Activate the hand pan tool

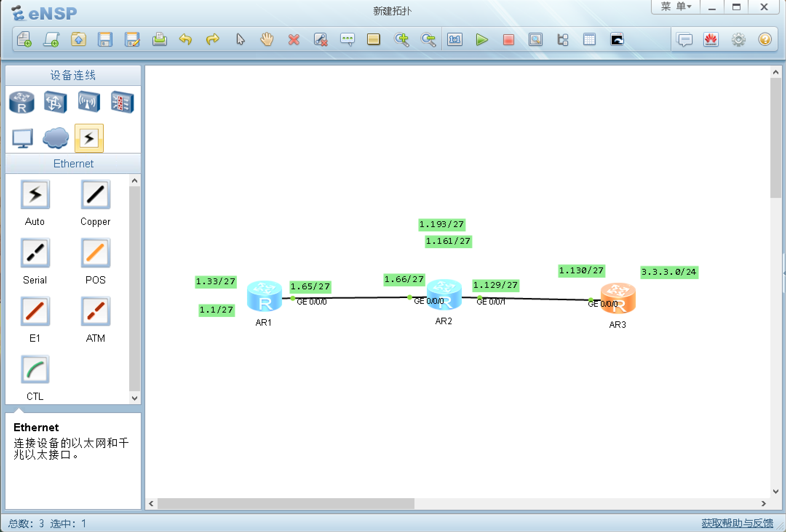pyautogui.click(x=267, y=39)
